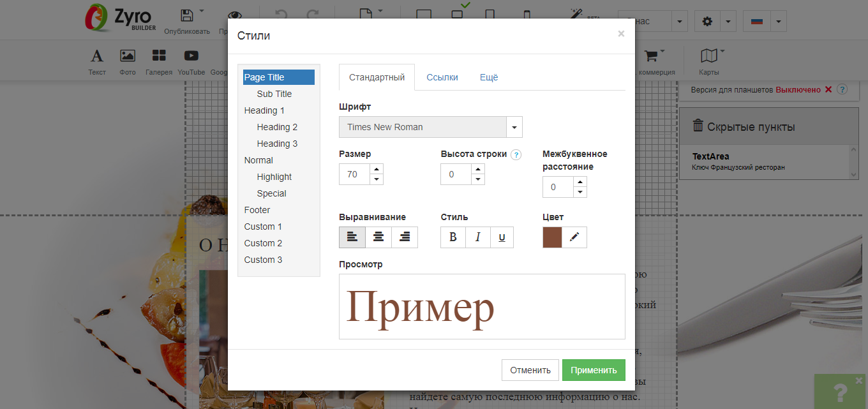The height and width of the screenshot is (409, 868).
Task: Cancel changes via Отменить button
Action: click(x=530, y=369)
